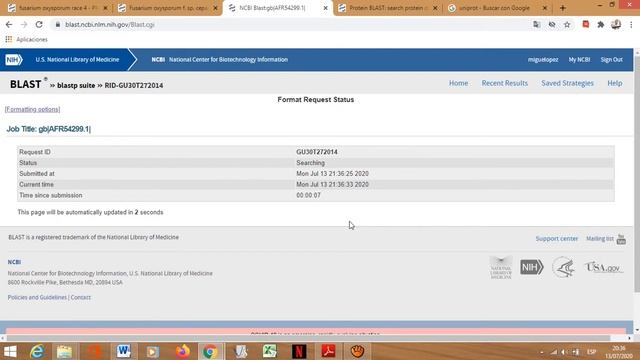Click the footer NCBI link

[14, 262]
